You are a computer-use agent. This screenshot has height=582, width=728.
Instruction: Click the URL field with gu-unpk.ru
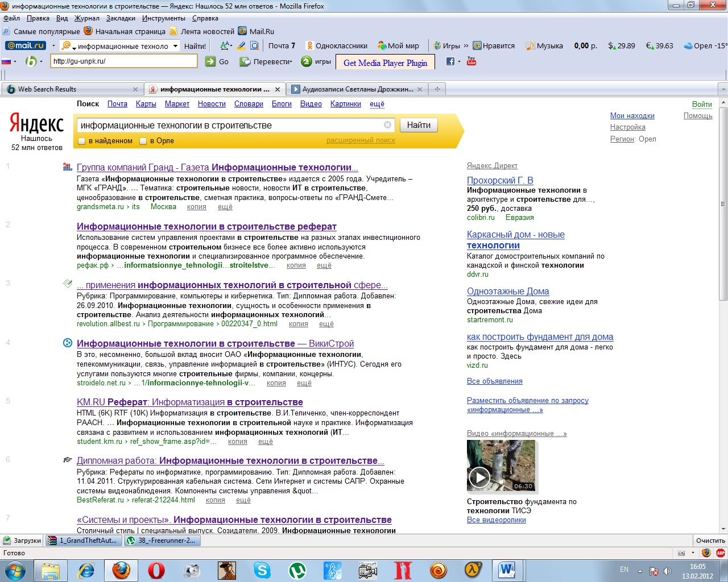point(124,61)
